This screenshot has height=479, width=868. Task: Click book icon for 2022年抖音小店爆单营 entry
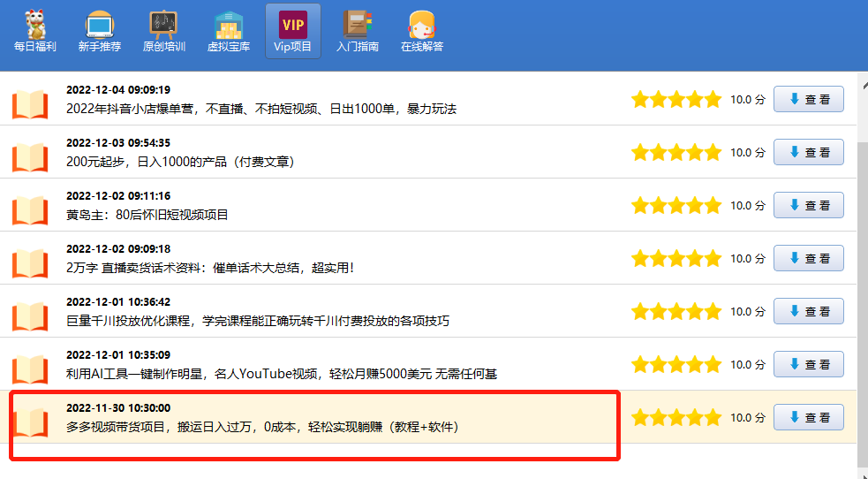(30, 104)
